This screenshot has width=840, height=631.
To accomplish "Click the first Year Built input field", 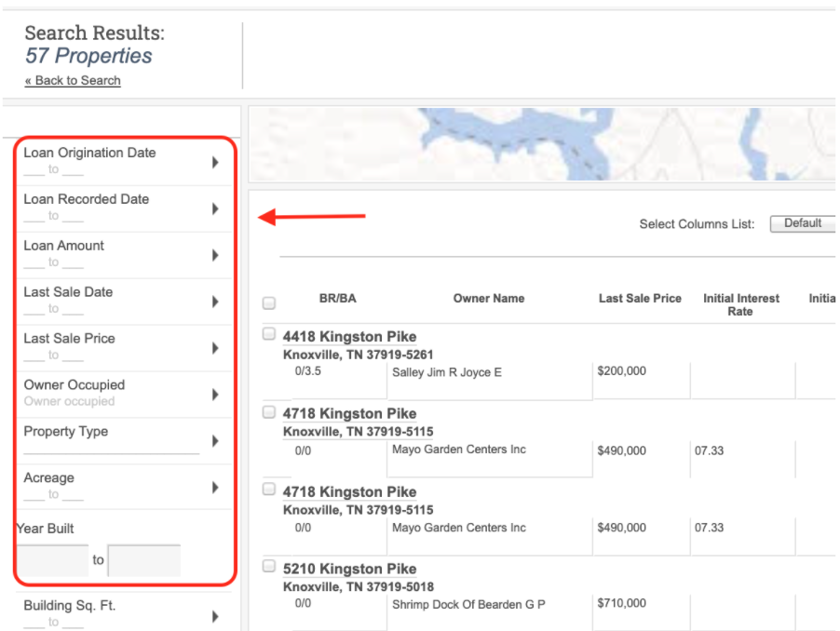I will click(x=51, y=559).
